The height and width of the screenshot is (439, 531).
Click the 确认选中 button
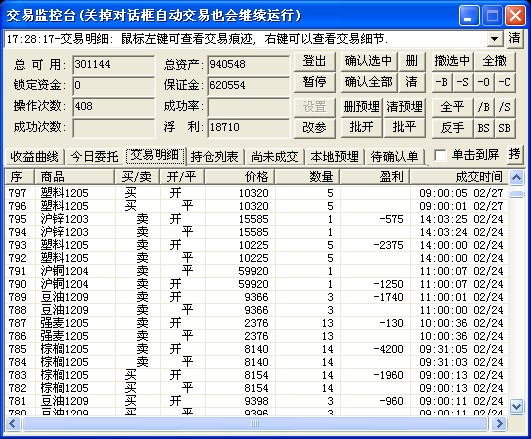368,62
